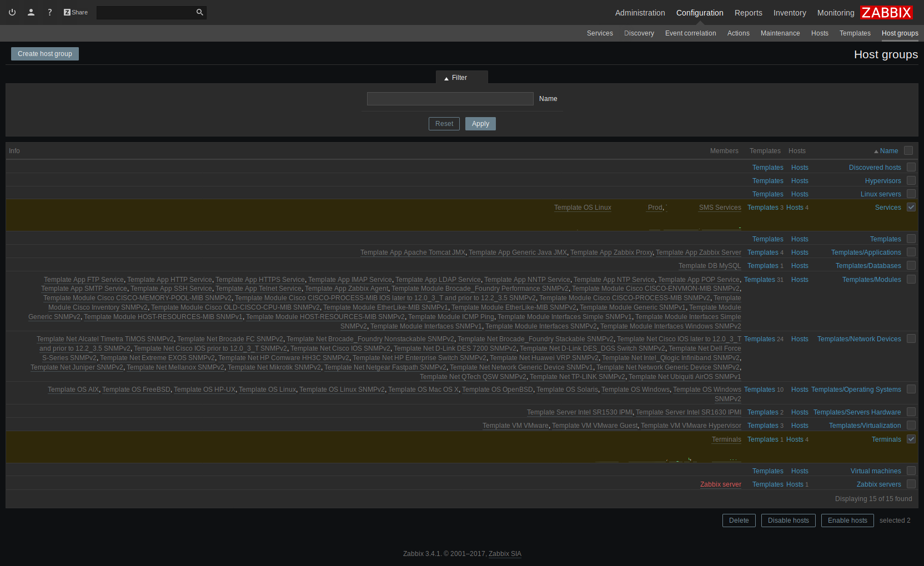The image size is (924, 566).
Task: Uncheck the Services host group checkbox
Action: pyautogui.click(x=911, y=207)
